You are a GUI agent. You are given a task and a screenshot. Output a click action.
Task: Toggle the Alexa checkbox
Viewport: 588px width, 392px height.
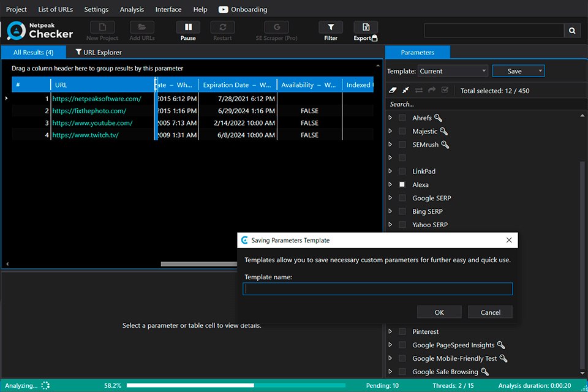[x=402, y=184]
